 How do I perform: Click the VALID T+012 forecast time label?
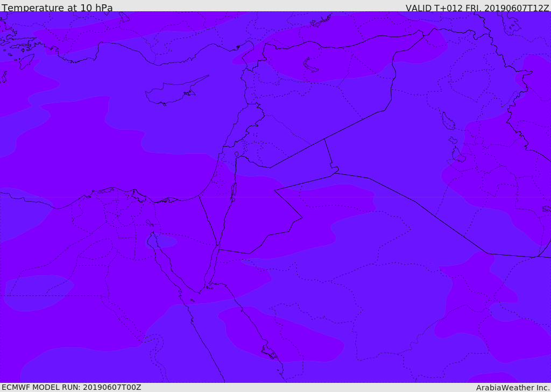point(477,8)
